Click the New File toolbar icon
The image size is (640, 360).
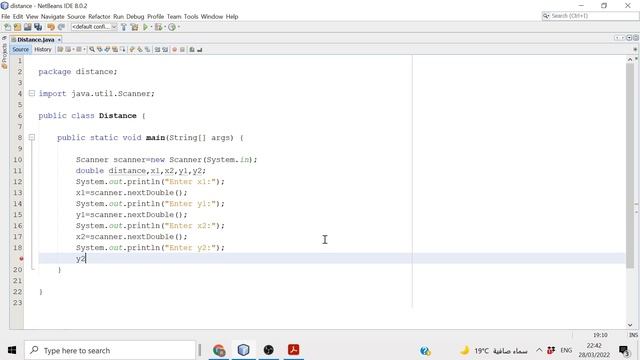pos(7,27)
